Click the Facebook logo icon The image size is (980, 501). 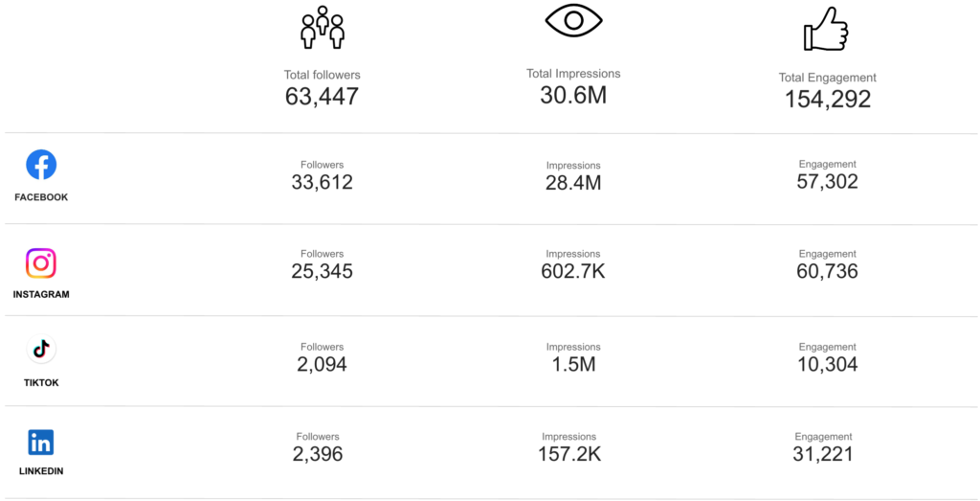41,165
